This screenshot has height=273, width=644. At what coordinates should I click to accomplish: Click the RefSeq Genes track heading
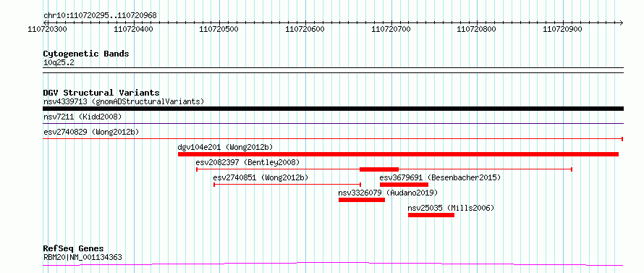[x=73, y=249]
